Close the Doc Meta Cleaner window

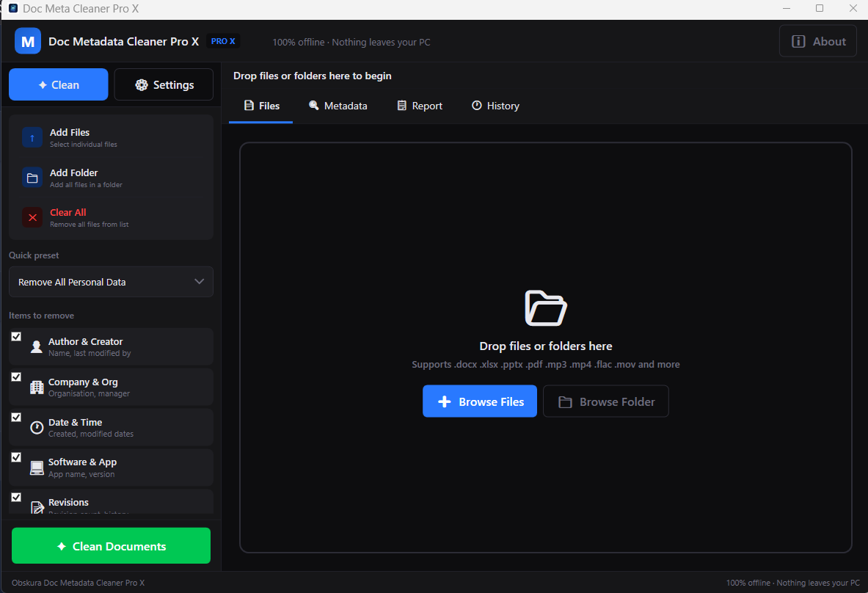click(x=853, y=8)
